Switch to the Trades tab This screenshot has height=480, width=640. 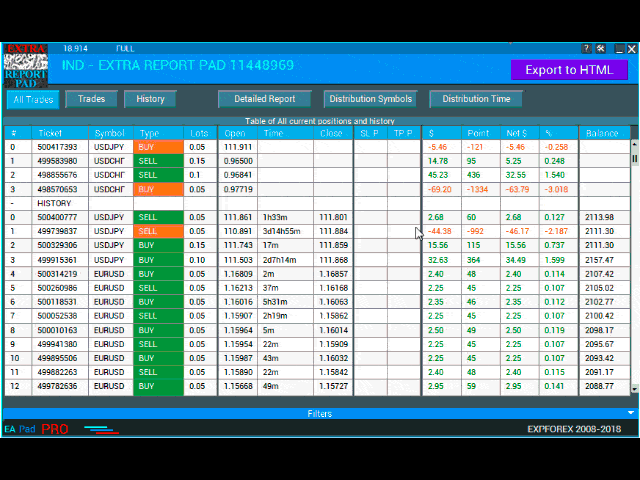pos(91,99)
